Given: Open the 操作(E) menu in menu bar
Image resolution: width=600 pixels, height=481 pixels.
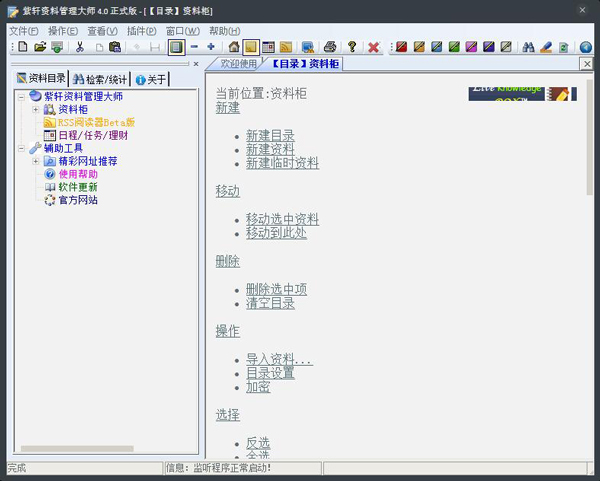Looking at the screenshot, I should [x=63, y=31].
